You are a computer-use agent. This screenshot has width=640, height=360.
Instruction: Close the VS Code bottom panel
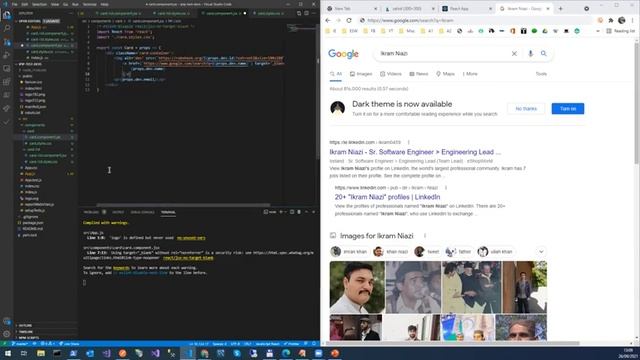point(313,212)
